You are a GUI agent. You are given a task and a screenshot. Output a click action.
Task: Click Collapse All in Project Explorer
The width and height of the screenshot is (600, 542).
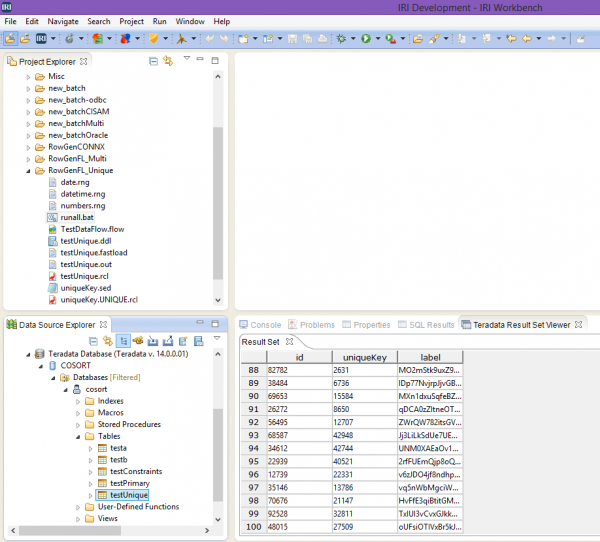pyautogui.click(x=153, y=61)
